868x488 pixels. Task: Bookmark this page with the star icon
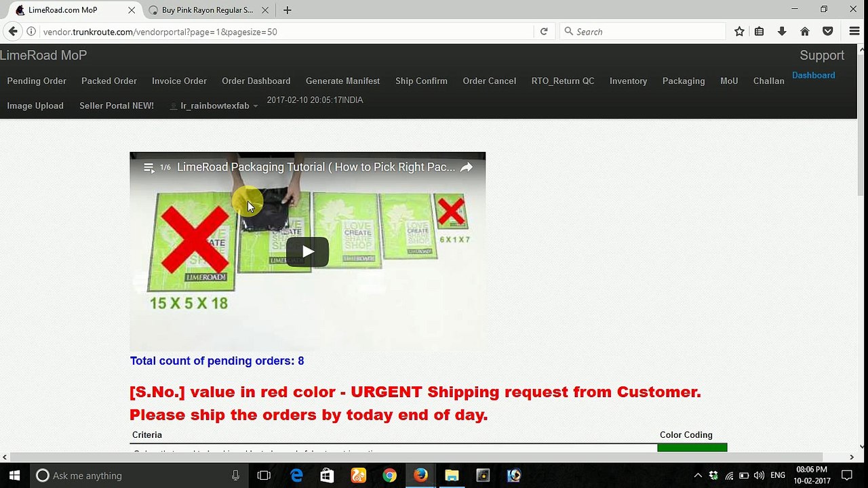739,31
